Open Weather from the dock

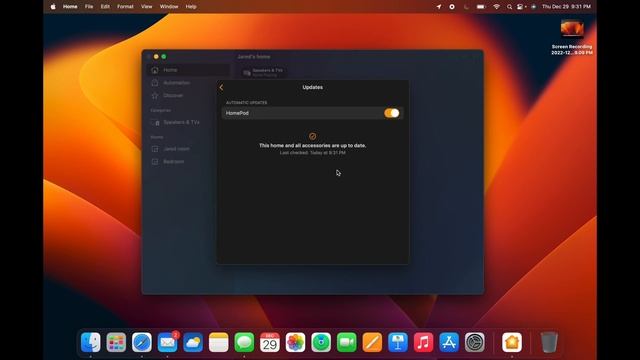tap(193, 342)
